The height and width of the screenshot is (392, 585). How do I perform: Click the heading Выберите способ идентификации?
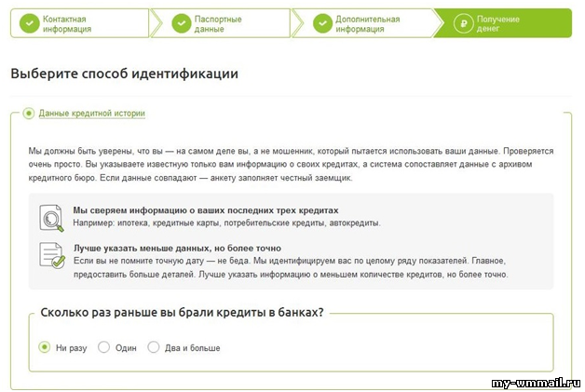tap(124, 74)
